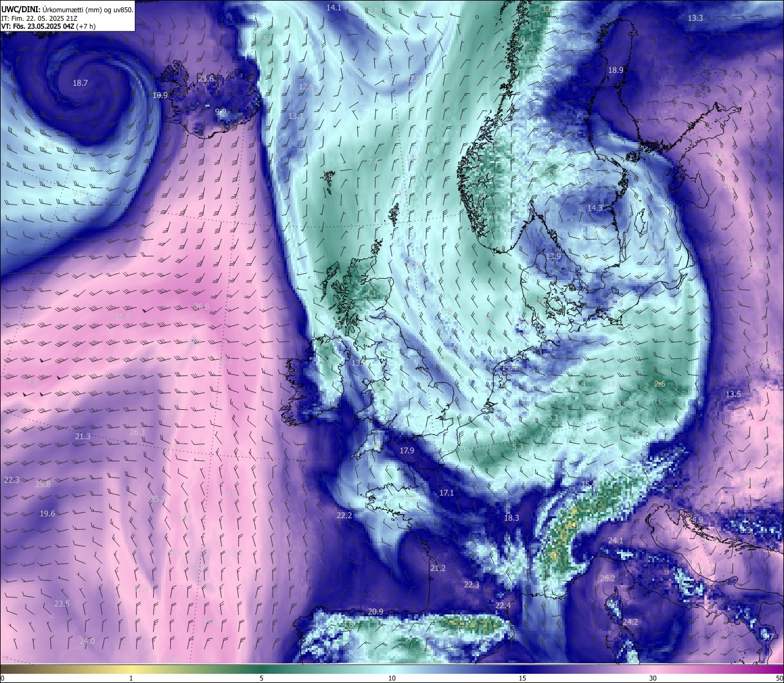Click the colour scale tick labelled 1
Image resolution: width=784 pixels, height=683 pixels.
(x=131, y=678)
